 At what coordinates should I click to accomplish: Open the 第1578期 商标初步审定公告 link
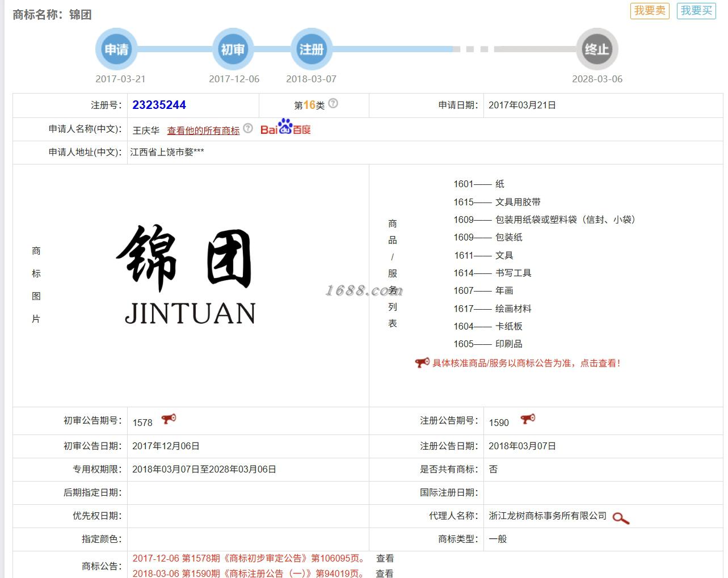250,558
